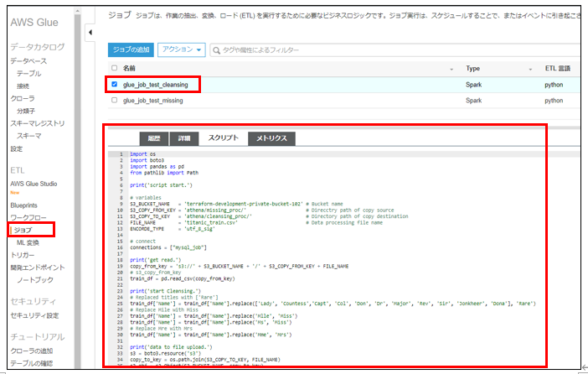Open テーブル in the sidebar

tap(28, 73)
